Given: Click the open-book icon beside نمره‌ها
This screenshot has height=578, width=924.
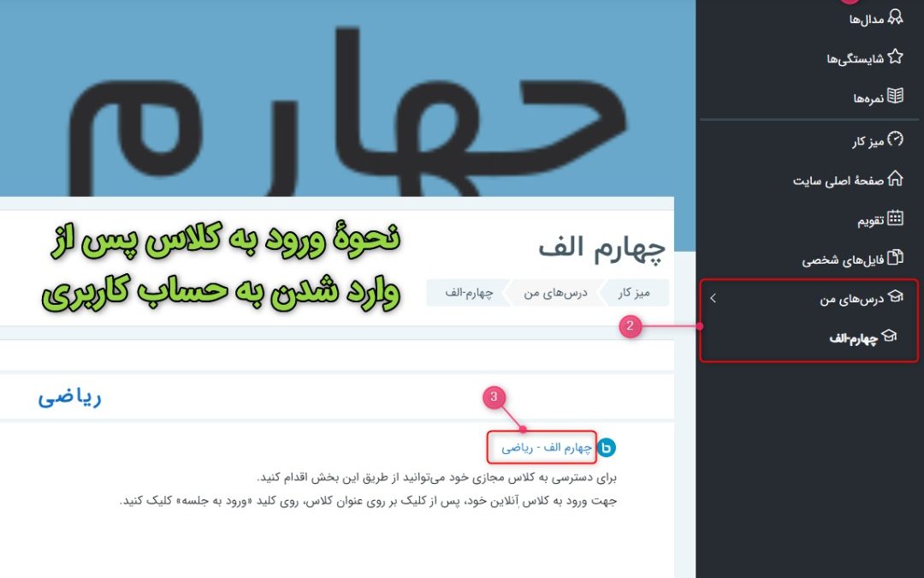Looking at the screenshot, I should (x=895, y=96).
